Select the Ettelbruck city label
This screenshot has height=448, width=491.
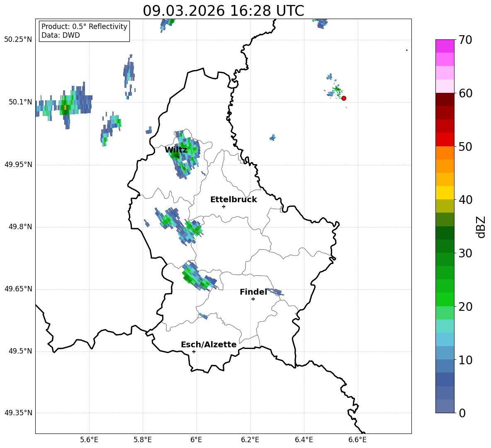coord(233,199)
